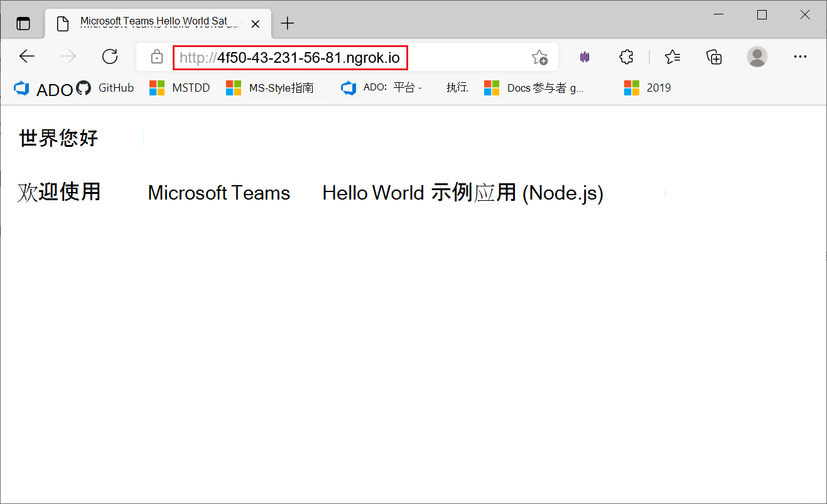Minimize the browser window
Image resolution: width=827 pixels, height=504 pixels.
(x=719, y=14)
